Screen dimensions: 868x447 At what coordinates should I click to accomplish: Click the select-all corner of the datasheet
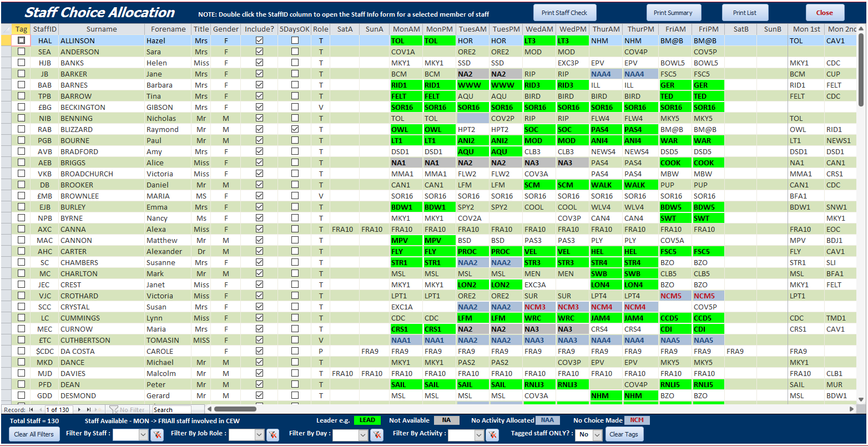point(6,29)
